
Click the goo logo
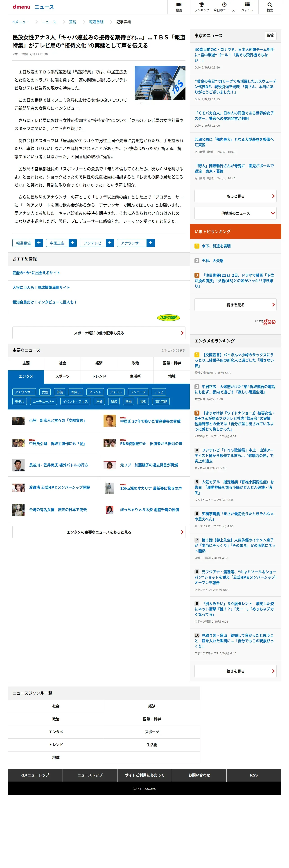(x=266, y=322)
